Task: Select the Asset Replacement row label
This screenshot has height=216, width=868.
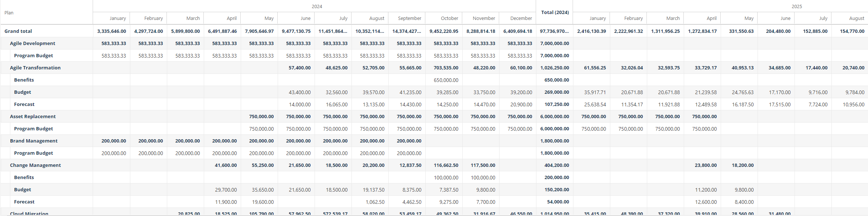Action: tap(33, 116)
